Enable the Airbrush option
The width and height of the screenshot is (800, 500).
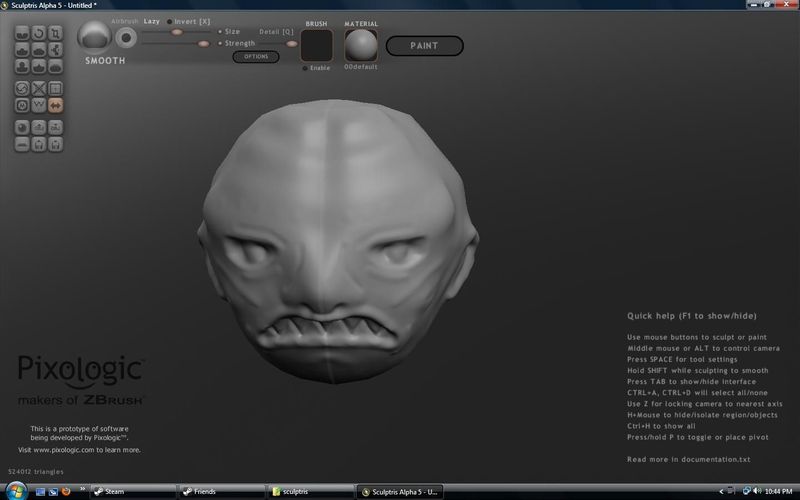pos(125,20)
